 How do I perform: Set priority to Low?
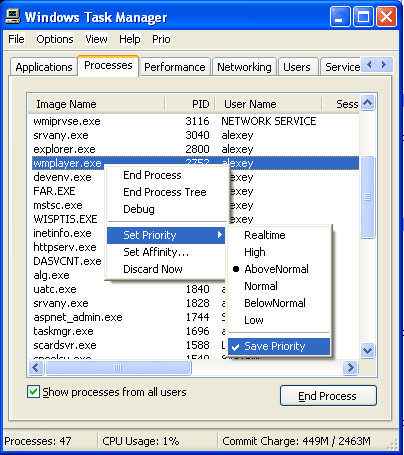279,320
